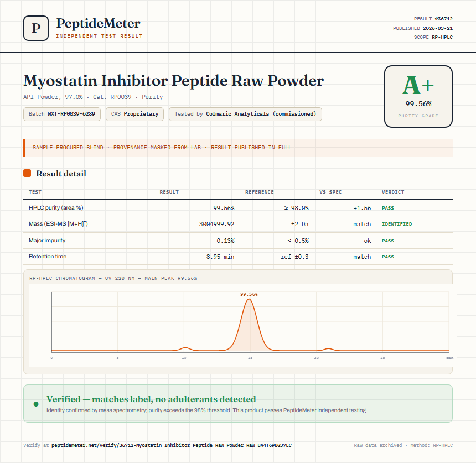
Task: Click the 'ref ±0.3' reference value
Action: pos(294,257)
